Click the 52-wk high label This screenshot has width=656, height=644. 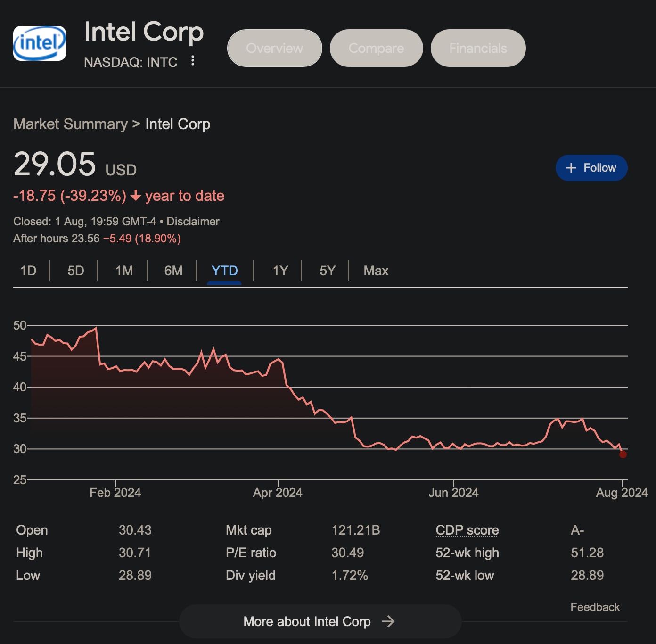click(467, 553)
